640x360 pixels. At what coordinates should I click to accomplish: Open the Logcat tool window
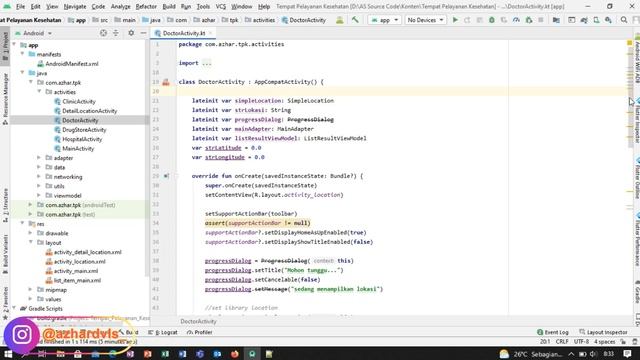(163, 332)
